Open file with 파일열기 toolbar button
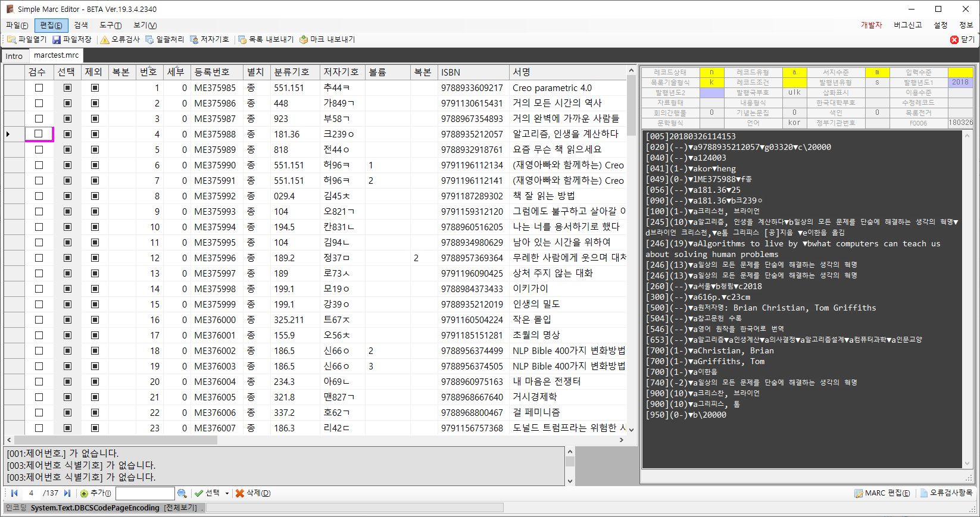Image resolution: width=980 pixels, height=517 pixels. tap(27, 39)
